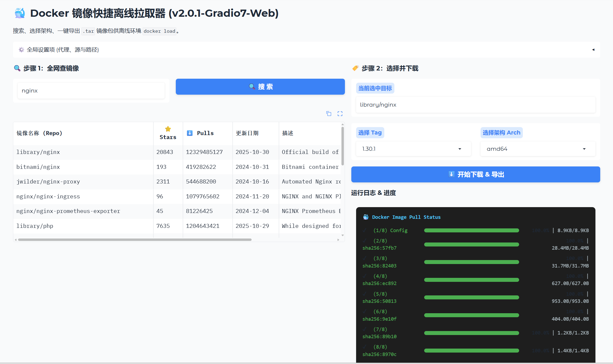Click whale icon in Docker Image Pull Status
The height and width of the screenshot is (364, 613).
pos(366,217)
